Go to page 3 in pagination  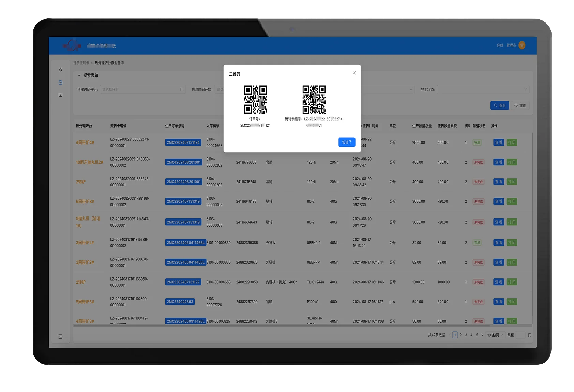click(x=466, y=335)
